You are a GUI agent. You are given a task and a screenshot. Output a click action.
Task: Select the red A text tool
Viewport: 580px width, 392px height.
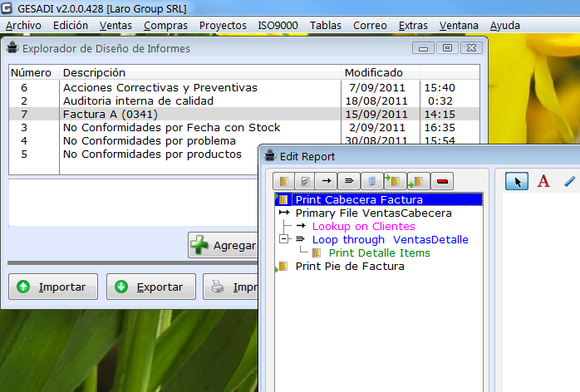point(543,181)
